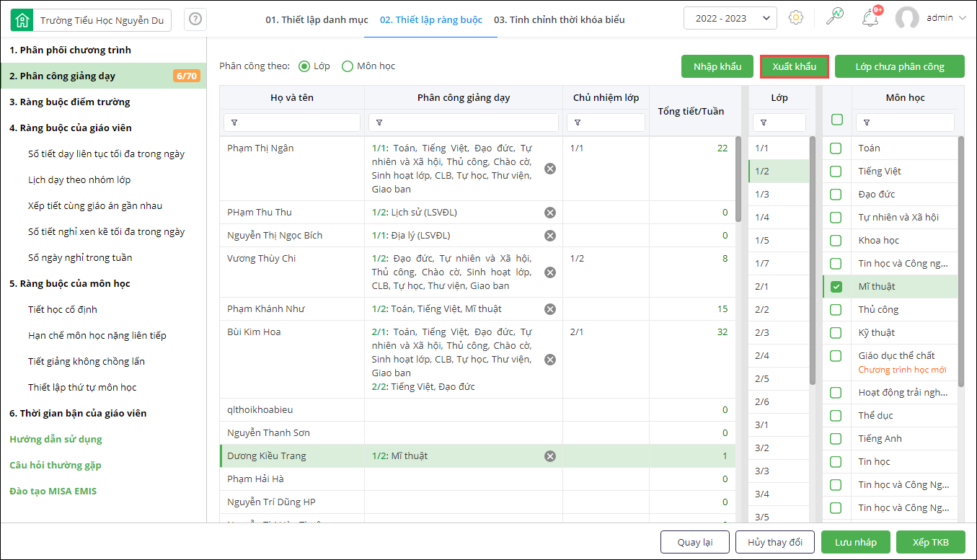
Task: Open 6. Thời gian bận của giáo viên
Action: click(x=78, y=413)
